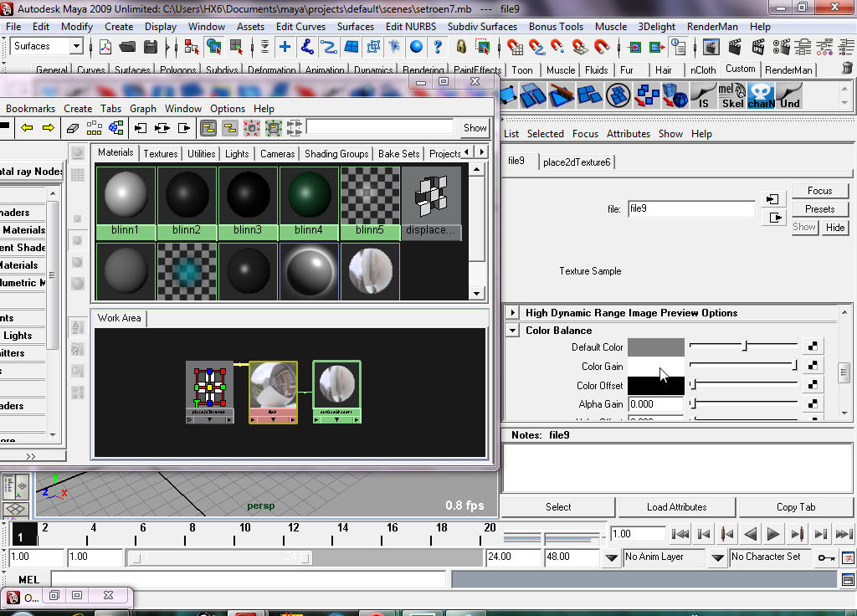This screenshot has width=857, height=616.
Task: Create a new scene from the toolbar
Action: pos(105,47)
